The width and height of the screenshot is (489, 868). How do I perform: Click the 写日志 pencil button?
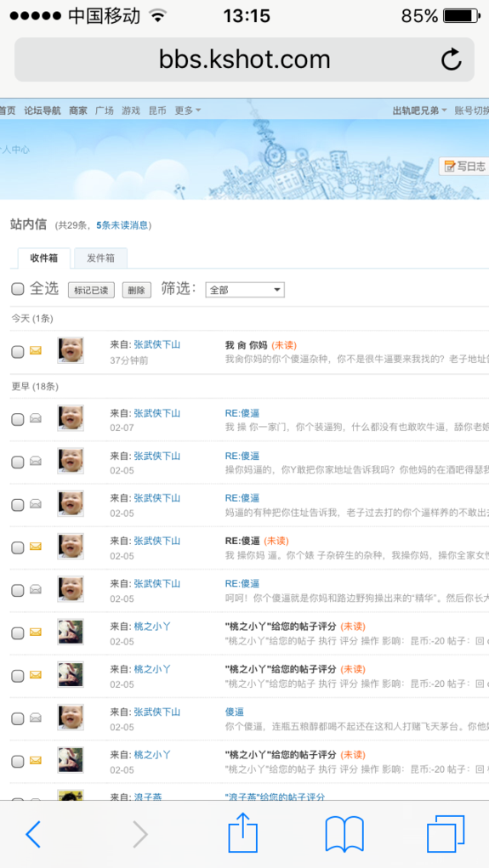tap(465, 166)
